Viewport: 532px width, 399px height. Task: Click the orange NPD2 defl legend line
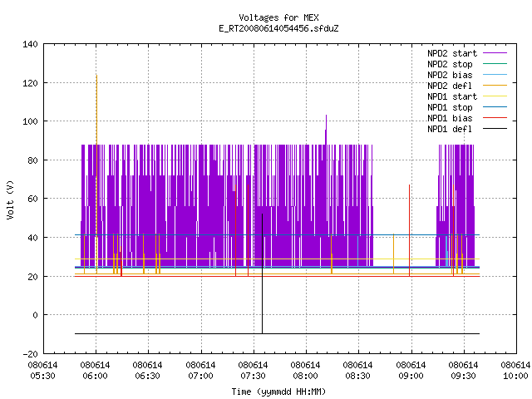pyautogui.click(x=495, y=85)
